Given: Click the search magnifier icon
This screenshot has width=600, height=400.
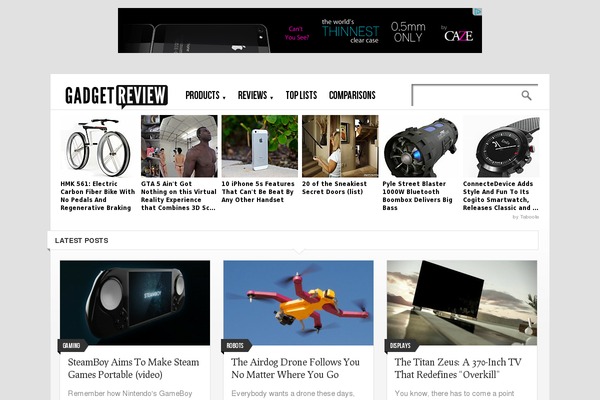Looking at the screenshot, I should click(x=527, y=95).
